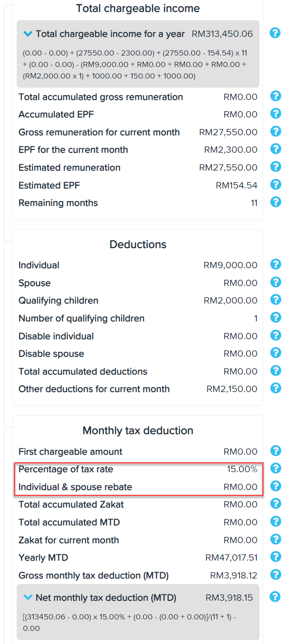Click help icon for Total accumulated Zakat
The image size is (287, 644).
coord(275,504)
